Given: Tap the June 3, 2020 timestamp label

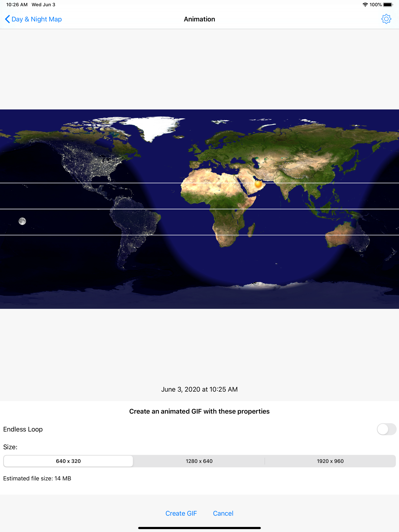Looking at the screenshot, I should pyautogui.click(x=199, y=389).
